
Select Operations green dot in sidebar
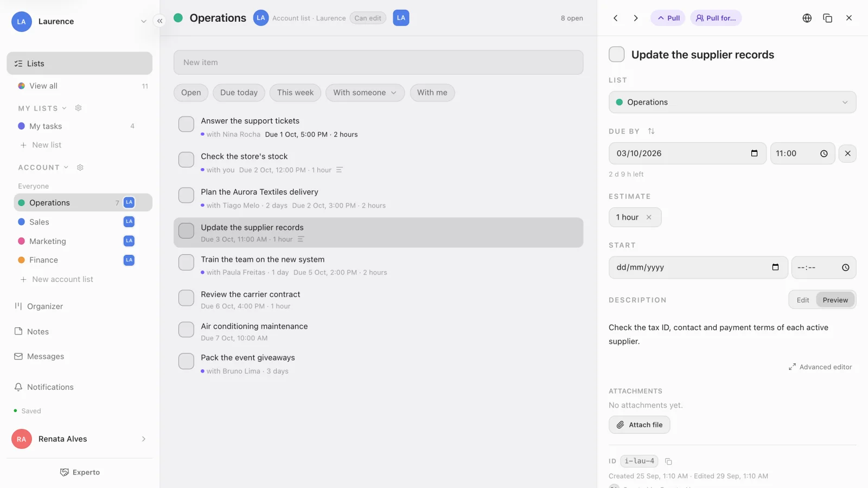tap(22, 203)
